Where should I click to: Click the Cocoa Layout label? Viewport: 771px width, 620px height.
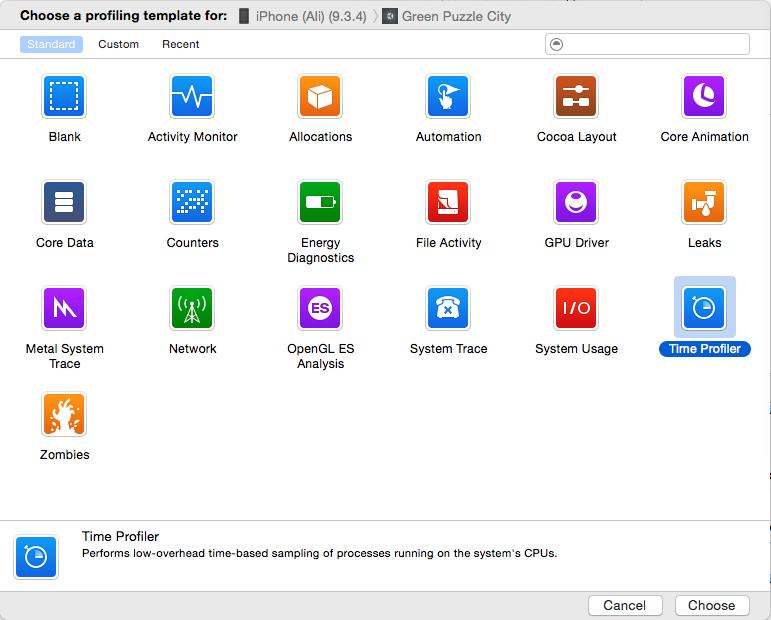coord(576,137)
